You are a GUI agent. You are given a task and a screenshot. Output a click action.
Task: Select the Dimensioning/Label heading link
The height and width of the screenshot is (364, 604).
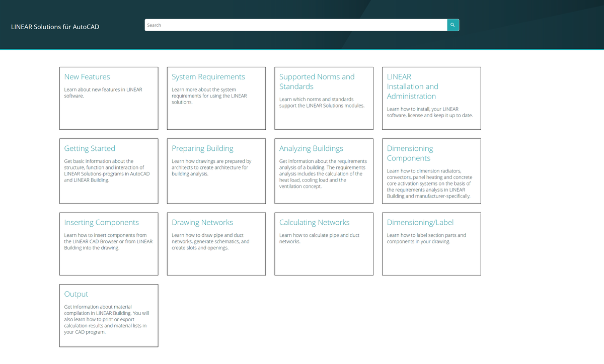420,222
